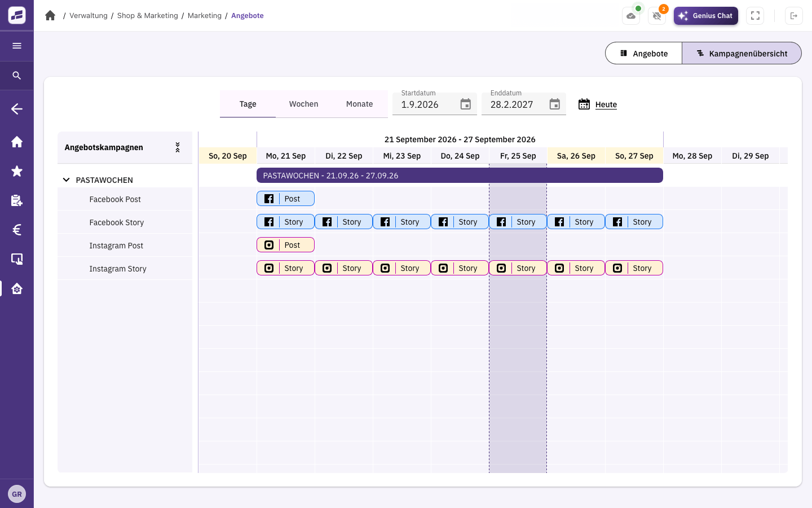
Task: Open the Instagram Post on Mo, 21 Sep
Action: pyautogui.click(x=285, y=245)
